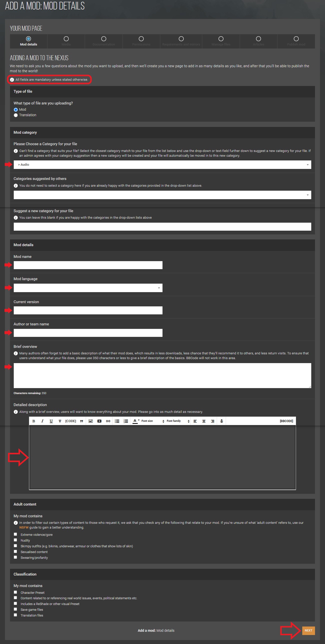The height and width of the screenshot is (644, 325).
Task: Go to the Manage files step tab
Action: tap(221, 41)
